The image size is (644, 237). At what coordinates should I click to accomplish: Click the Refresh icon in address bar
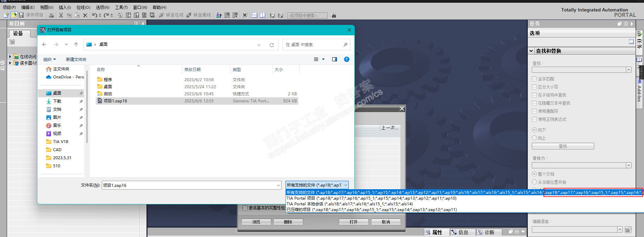coord(272,45)
